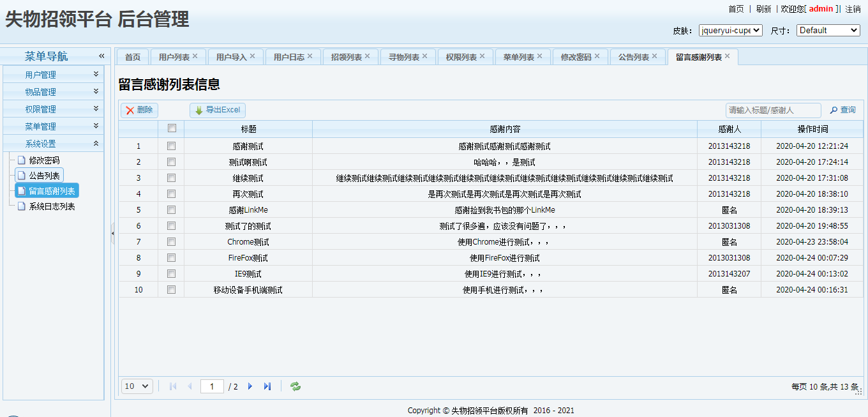
Task: Collapse the 菜单导航 sidebar panel
Action: [x=101, y=56]
